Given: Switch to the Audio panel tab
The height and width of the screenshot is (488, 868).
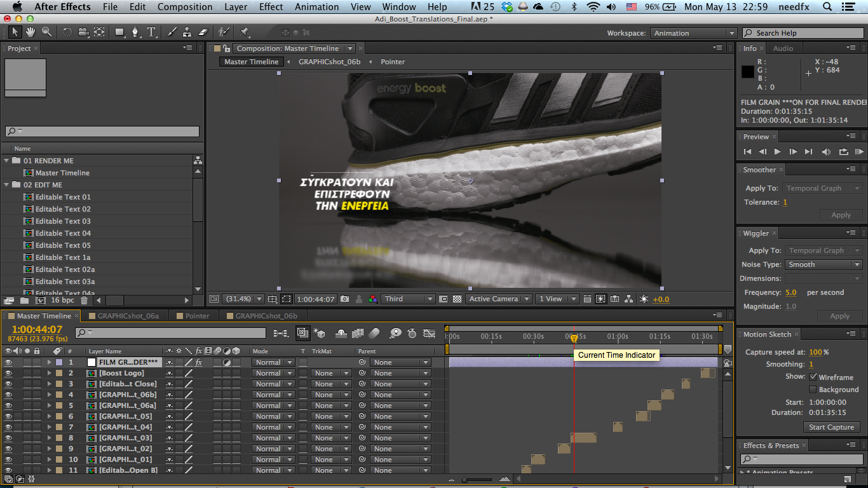Looking at the screenshot, I should [x=783, y=48].
